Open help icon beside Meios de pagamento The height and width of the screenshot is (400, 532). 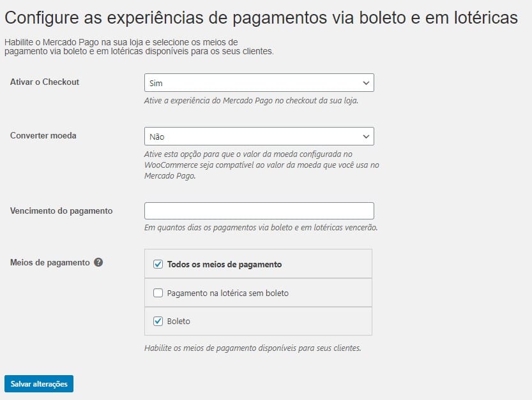click(x=98, y=262)
